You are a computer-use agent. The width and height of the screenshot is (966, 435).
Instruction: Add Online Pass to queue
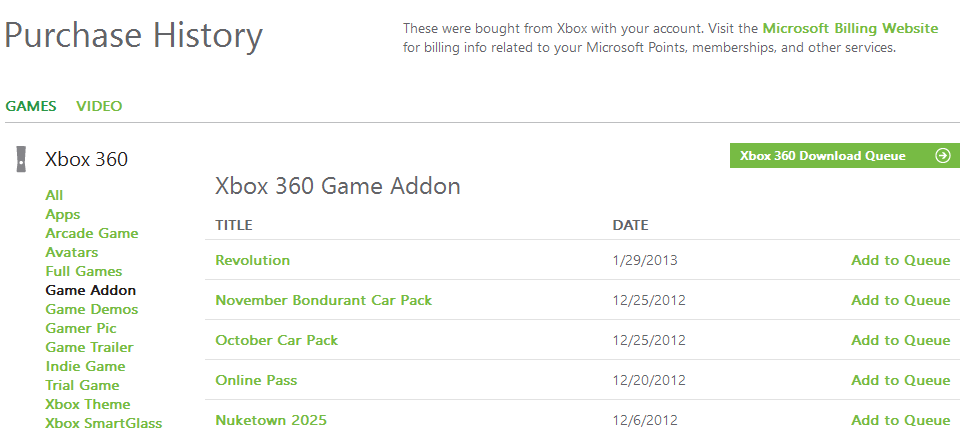[x=900, y=380]
